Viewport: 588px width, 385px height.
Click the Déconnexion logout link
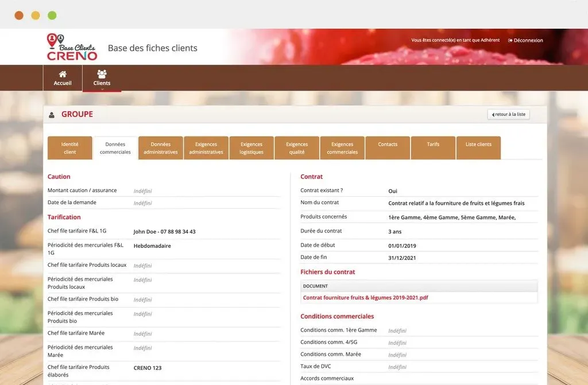pos(525,40)
